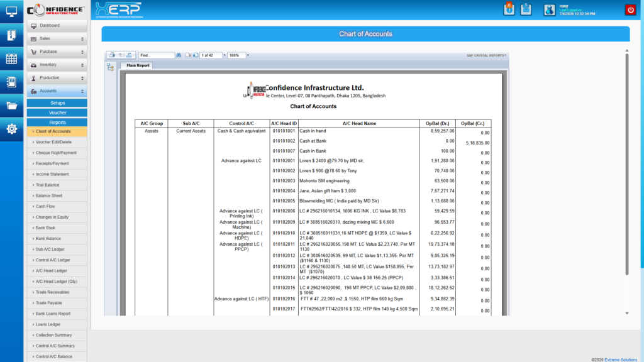Switch to the Main Report tab
Image resolution: width=644 pixels, height=362 pixels.
click(138, 65)
